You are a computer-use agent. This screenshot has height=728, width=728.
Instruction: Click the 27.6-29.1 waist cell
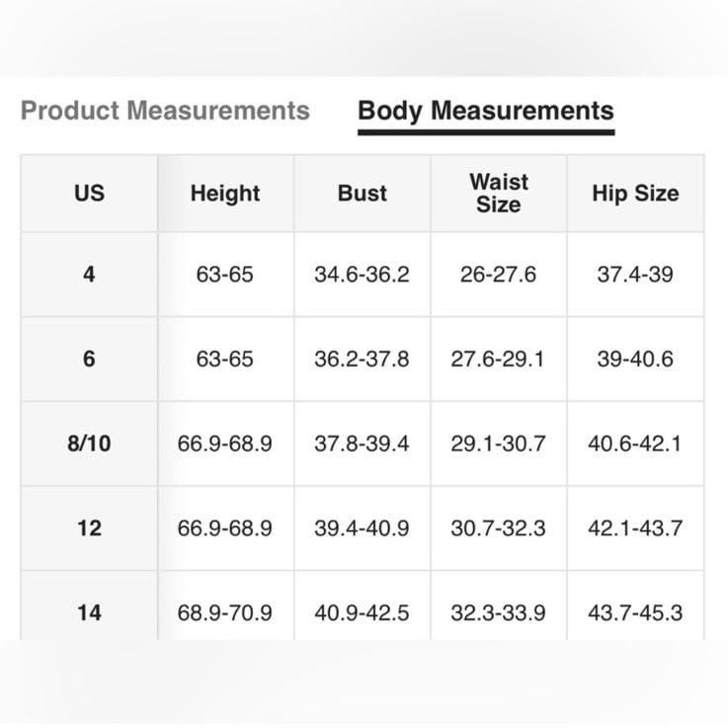pos(499,359)
